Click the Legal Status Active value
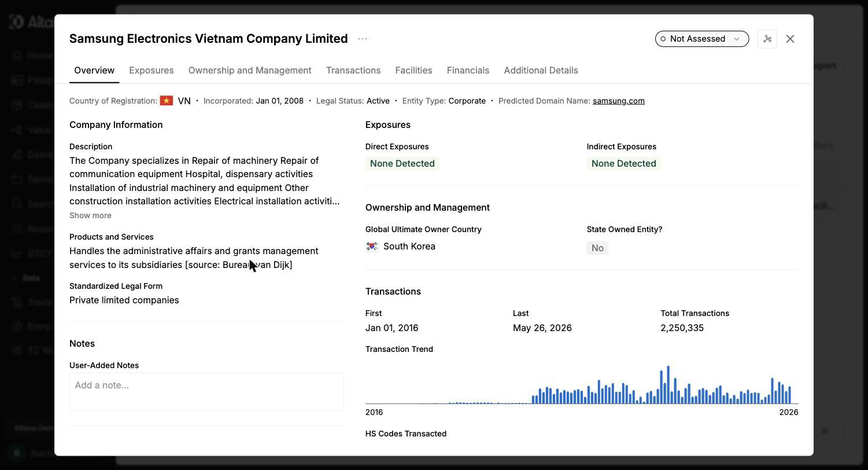The image size is (868, 470). [x=378, y=101]
